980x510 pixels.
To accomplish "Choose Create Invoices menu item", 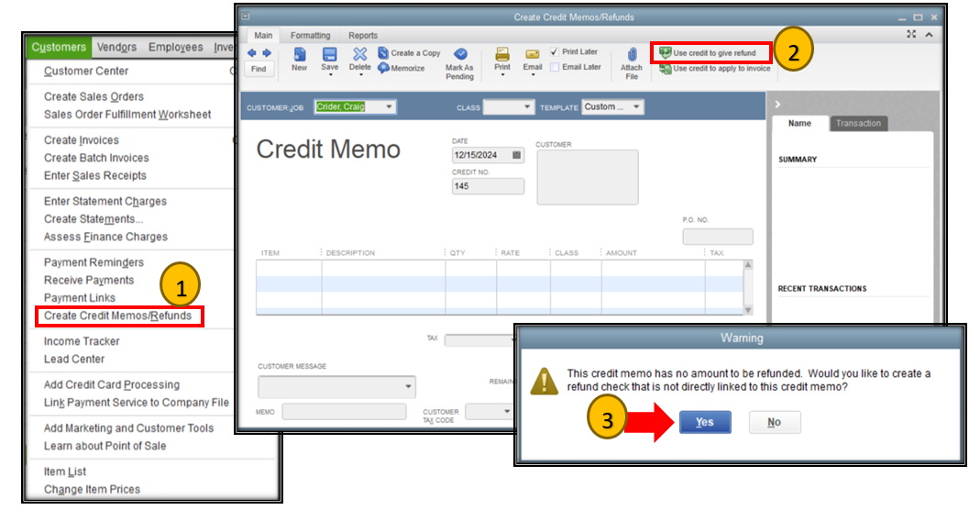I will click(x=82, y=140).
